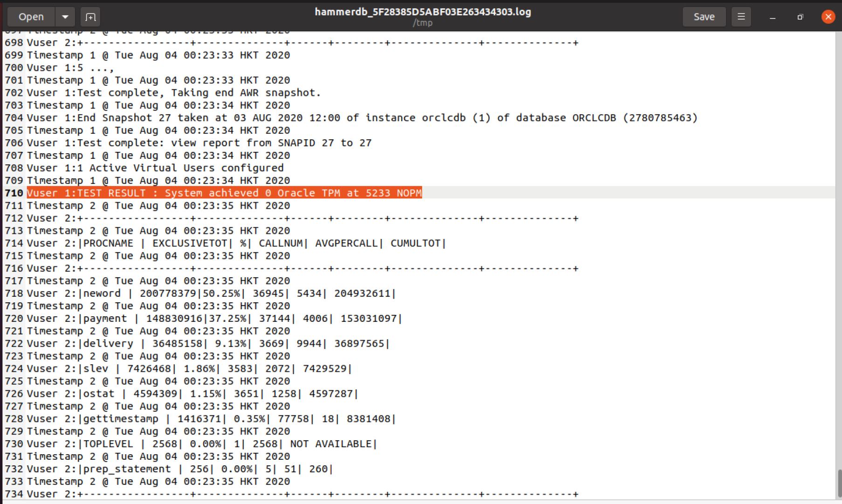The image size is (842, 504).
Task: Click the Open button
Action: pyautogui.click(x=31, y=17)
